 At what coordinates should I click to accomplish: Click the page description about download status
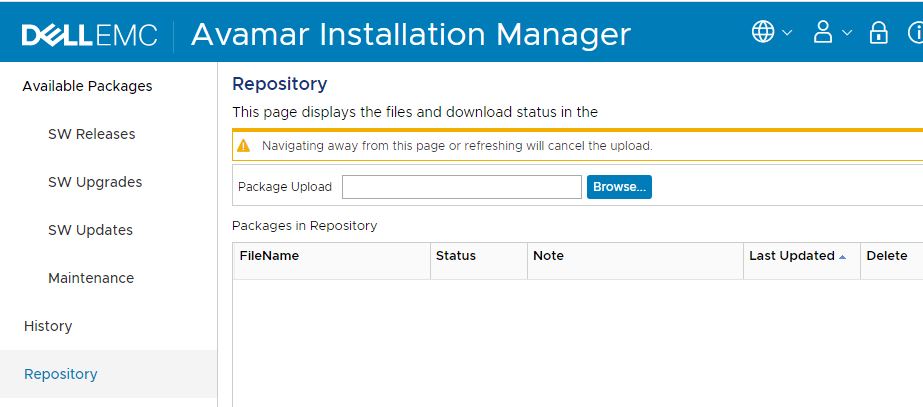(x=415, y=112)
